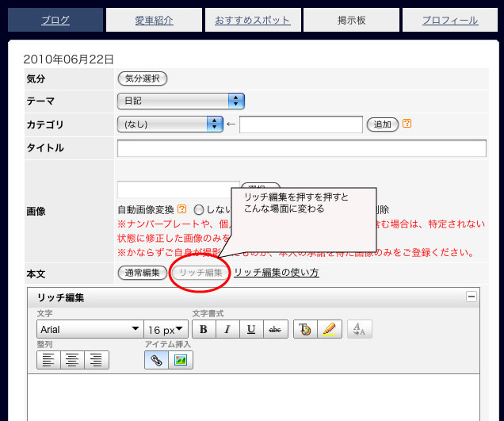
Task: Toggle underline text formatting
Action: point(251,329)
